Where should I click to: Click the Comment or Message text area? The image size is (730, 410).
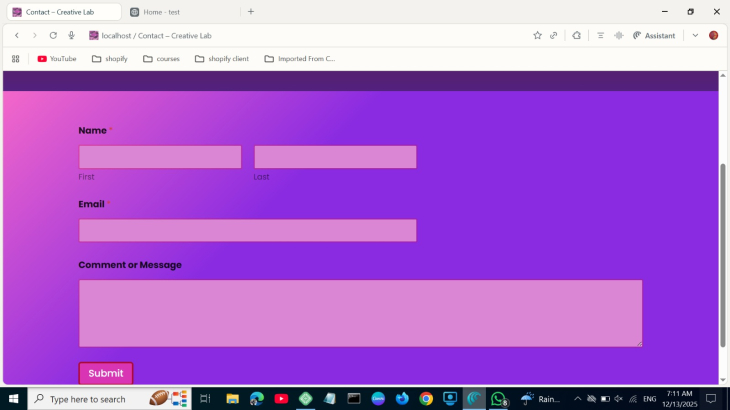click(x=360, y=313)
